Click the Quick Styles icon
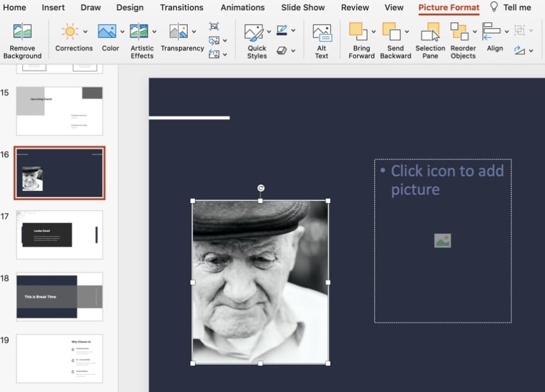The height and width of the screenshot is (392, 545). coord(255,33)
